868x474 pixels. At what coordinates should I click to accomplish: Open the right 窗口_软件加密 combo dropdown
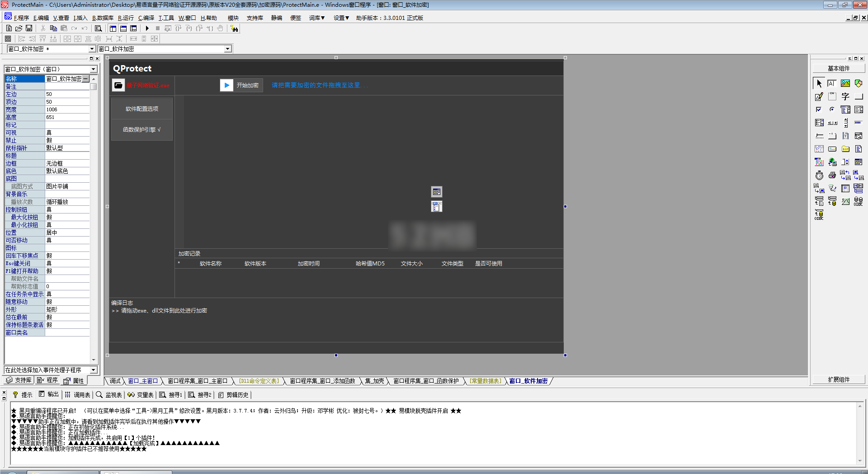pos(228,49)
